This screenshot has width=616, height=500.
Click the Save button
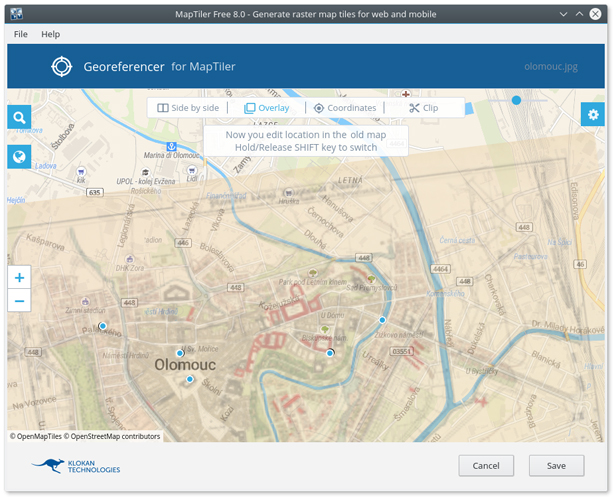pos(556,466)
